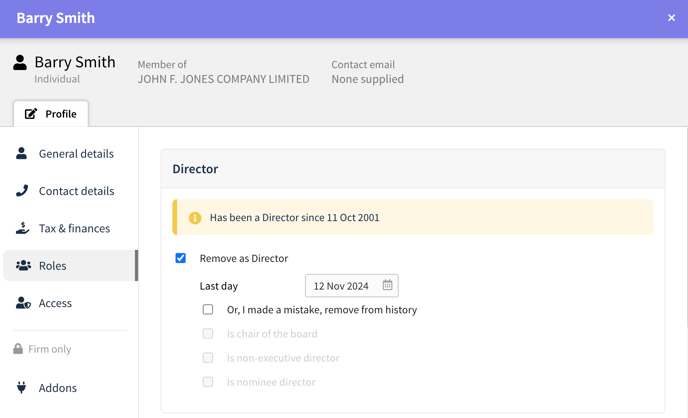Viewport: 688px width, 418px height.
Task: Switch to the Profile tab
Action: (51, 114)
